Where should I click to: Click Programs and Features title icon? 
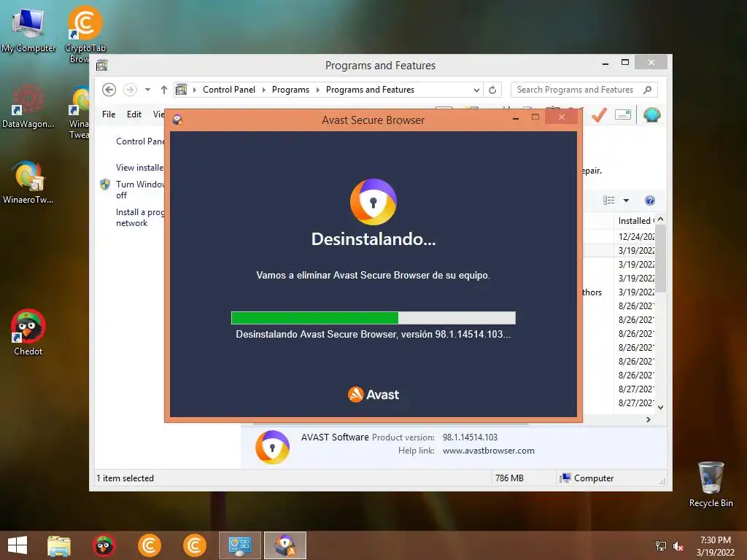tap(101, 65)
